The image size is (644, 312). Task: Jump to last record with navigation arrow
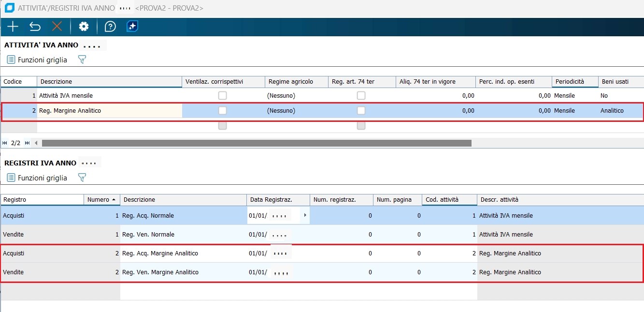(27, 143)
